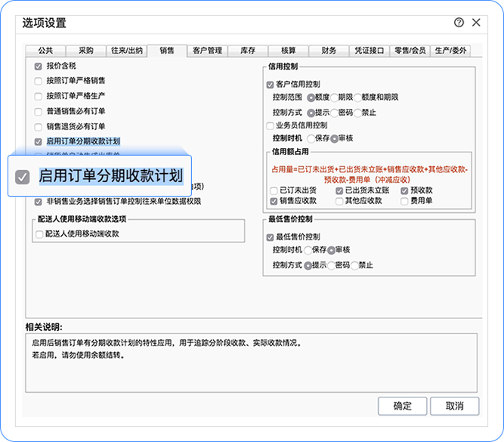504x442 pixels.
Task: Go to the 客户管理 tab
Action: tap(207, 51)
